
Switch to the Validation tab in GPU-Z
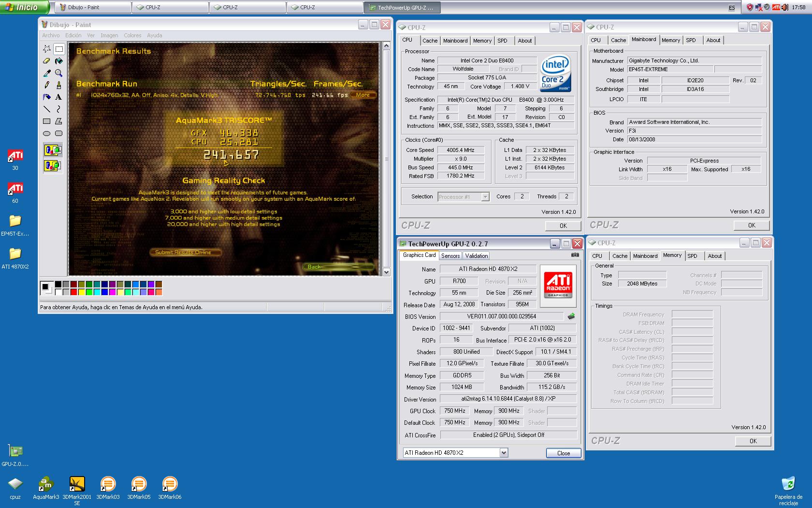coord(477,256)
